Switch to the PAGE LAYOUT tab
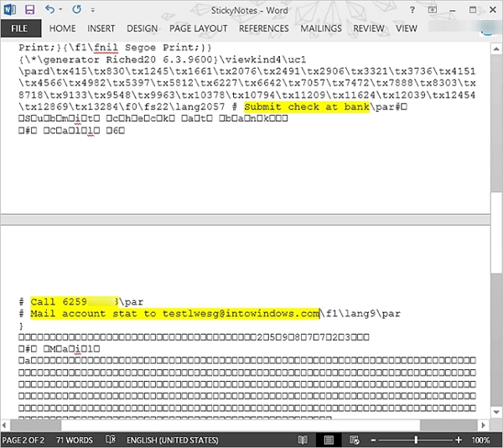 coord(199,29)
